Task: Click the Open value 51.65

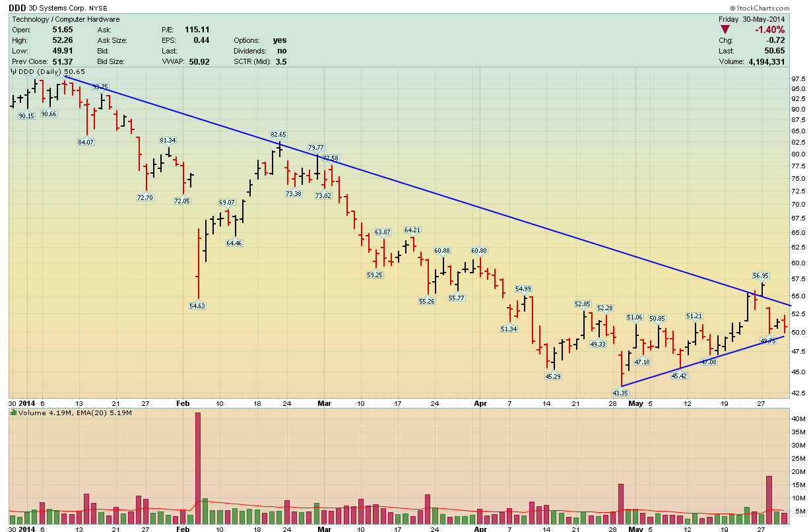Action: [63, 30]
